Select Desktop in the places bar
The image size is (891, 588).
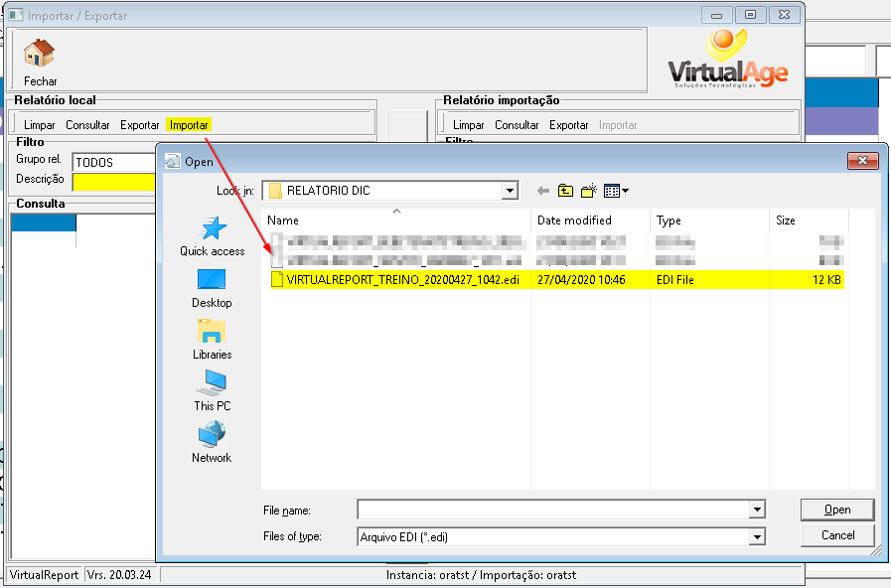[212, 289]
